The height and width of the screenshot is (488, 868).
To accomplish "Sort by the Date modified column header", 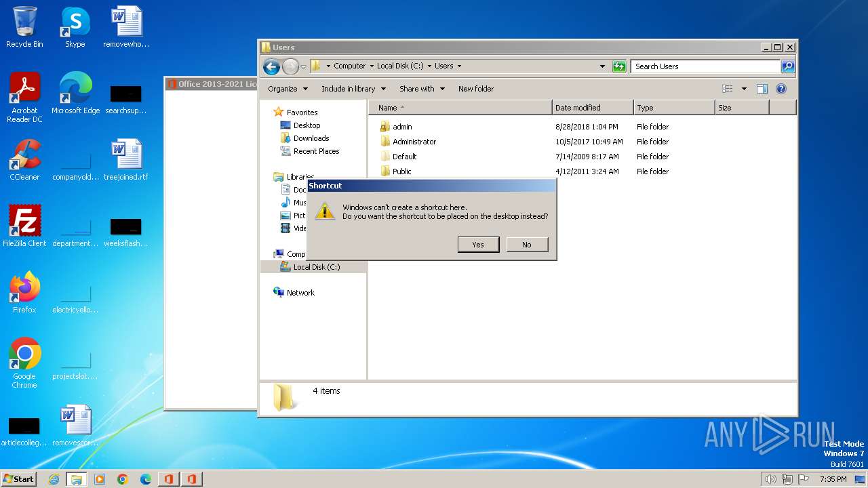I will click(593, 108).
